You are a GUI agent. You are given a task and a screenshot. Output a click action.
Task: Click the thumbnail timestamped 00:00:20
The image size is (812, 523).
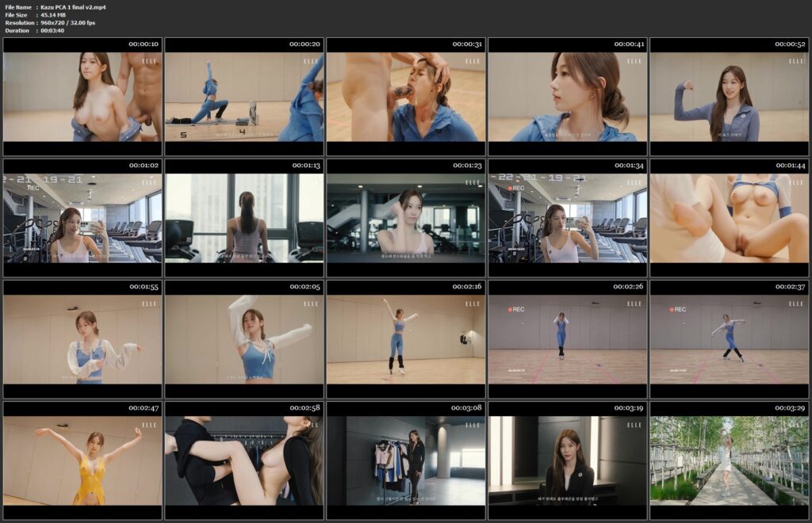244,97
